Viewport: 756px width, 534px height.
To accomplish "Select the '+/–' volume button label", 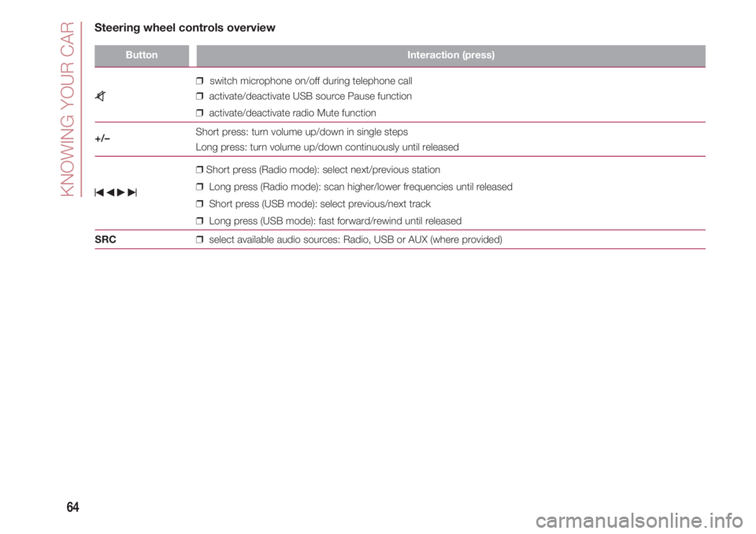I will [102, 139].
